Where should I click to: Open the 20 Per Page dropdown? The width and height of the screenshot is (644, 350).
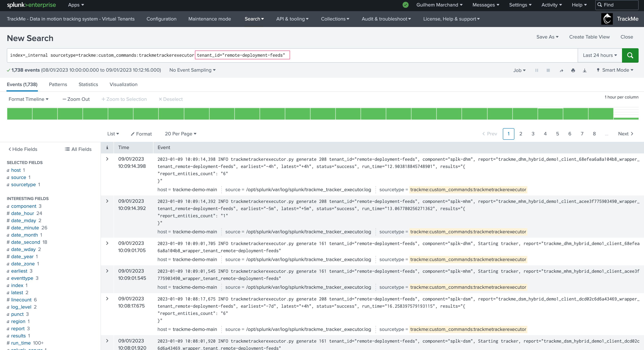(x=180, y=134)
